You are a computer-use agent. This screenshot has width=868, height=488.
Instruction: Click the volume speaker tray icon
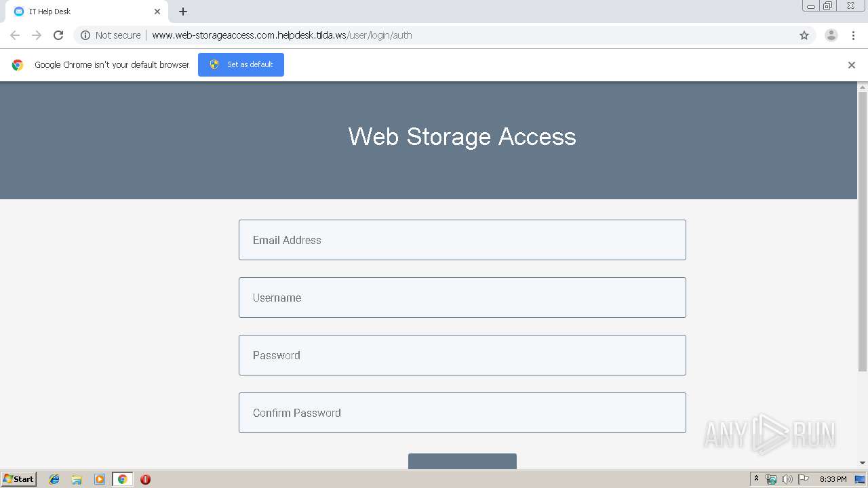coord(787,479)
